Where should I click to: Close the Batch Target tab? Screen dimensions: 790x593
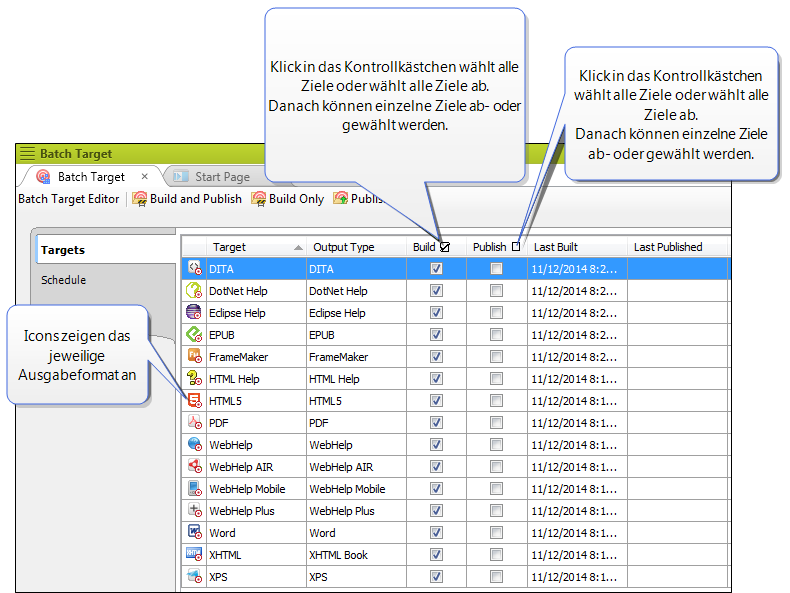(x=145, y=177)
